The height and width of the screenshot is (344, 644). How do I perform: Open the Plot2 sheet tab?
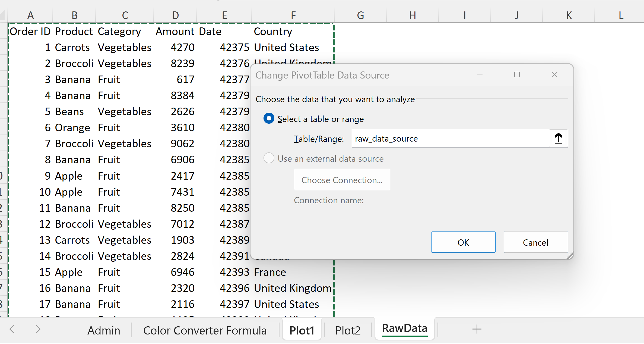pyautogui.click(x=348, y=330)
